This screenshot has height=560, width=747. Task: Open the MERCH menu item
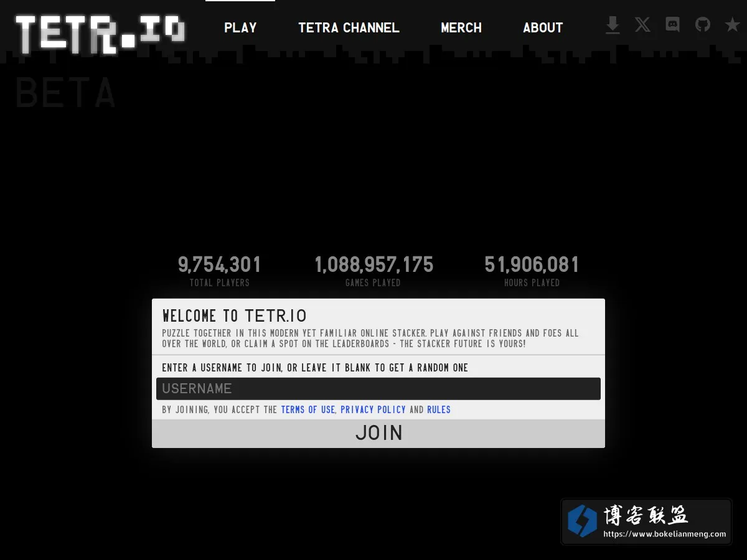click(461, 27)
